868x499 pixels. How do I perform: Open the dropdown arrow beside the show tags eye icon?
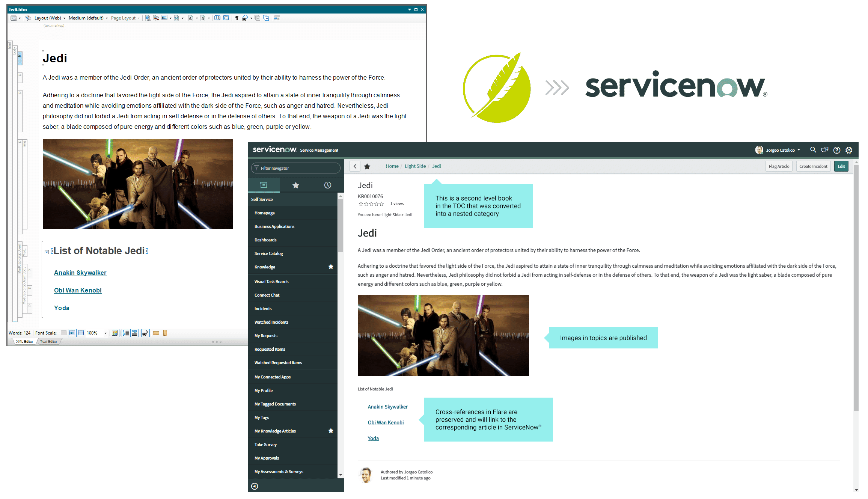pyautogui.click(x=251, y=18)
